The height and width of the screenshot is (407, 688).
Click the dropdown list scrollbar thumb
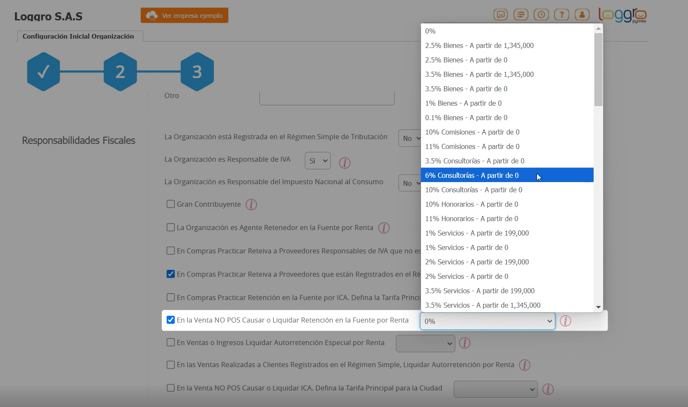point(598,69)
